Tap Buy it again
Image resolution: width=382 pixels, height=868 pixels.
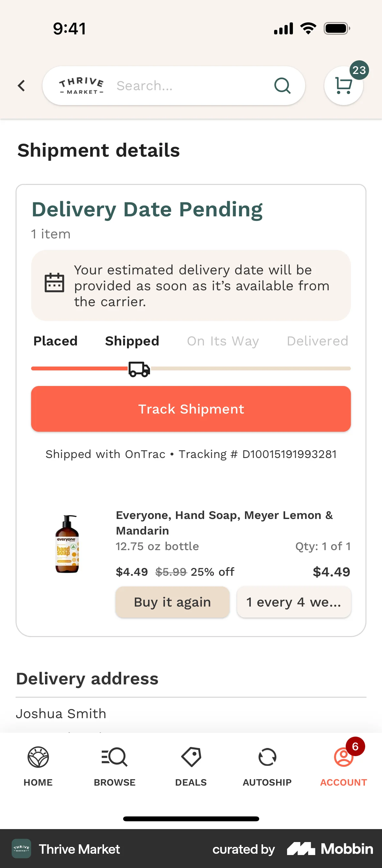172,602
